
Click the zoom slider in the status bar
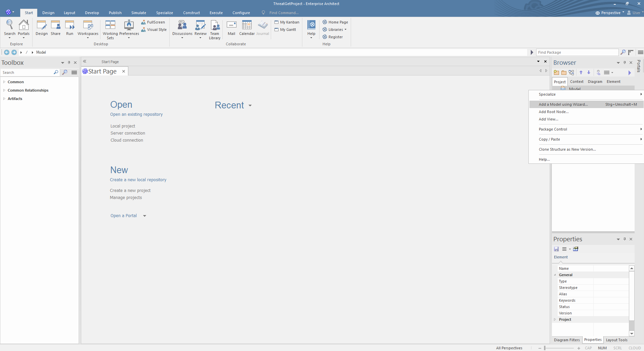[559, 348]
